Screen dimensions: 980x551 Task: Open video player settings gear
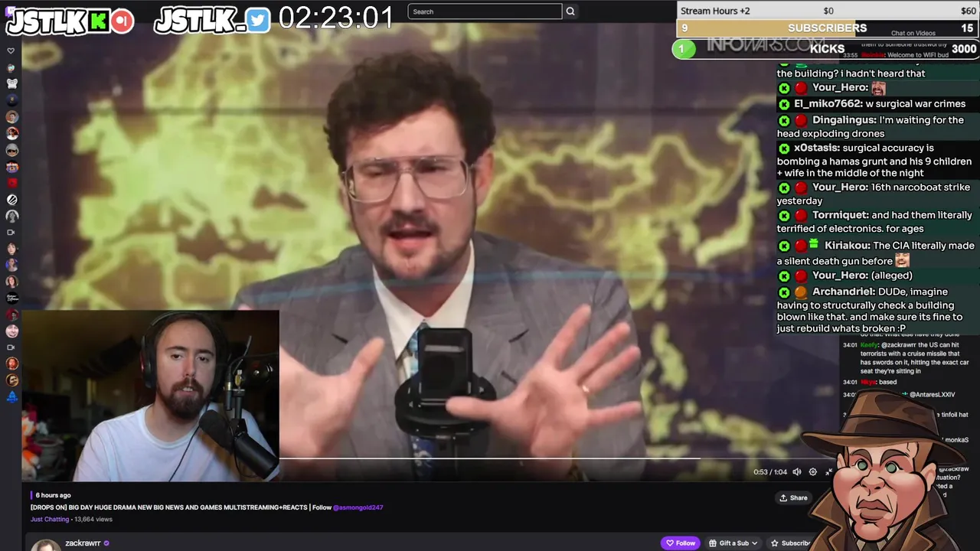[813, 472]
